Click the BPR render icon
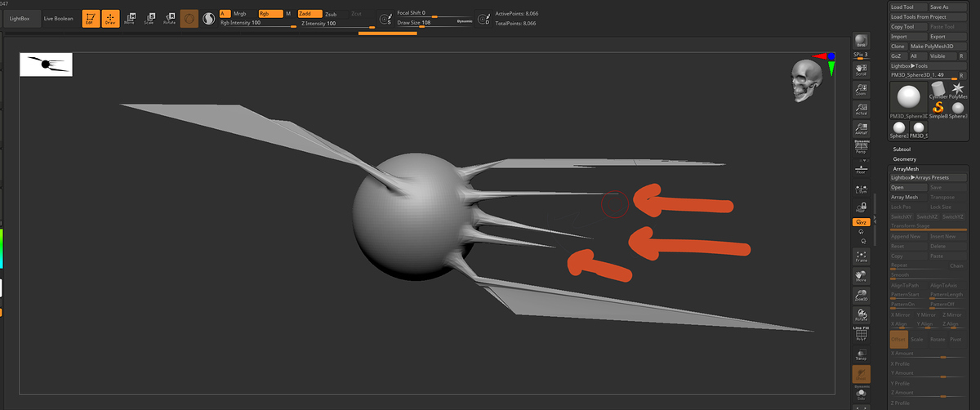 tap(861, 42)
